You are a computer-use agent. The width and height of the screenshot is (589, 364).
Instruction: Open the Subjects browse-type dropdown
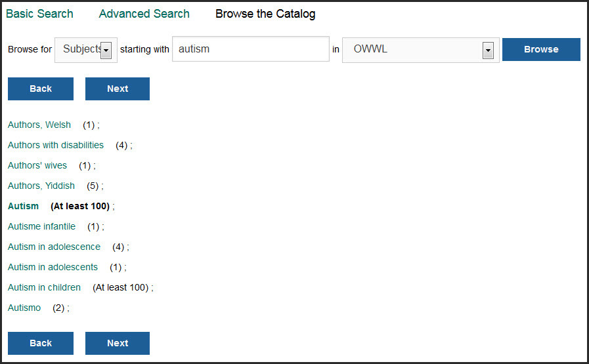coord(86,50)
